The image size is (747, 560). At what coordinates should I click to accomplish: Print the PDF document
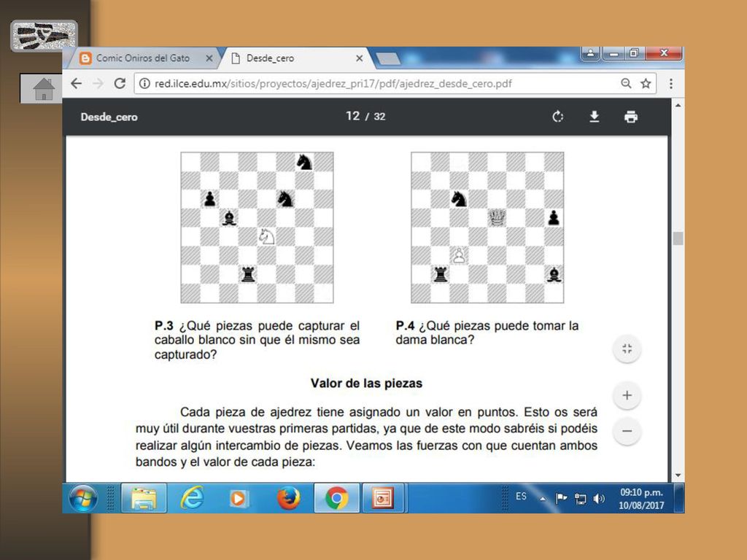pyautogui.click(x=631, y=117)
